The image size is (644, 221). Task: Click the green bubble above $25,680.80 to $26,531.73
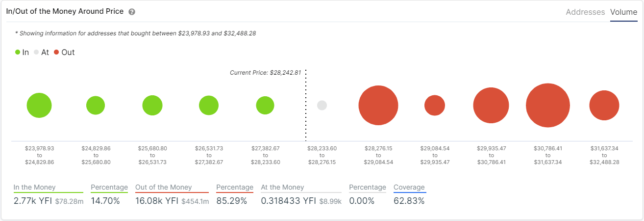coord(152,105)
